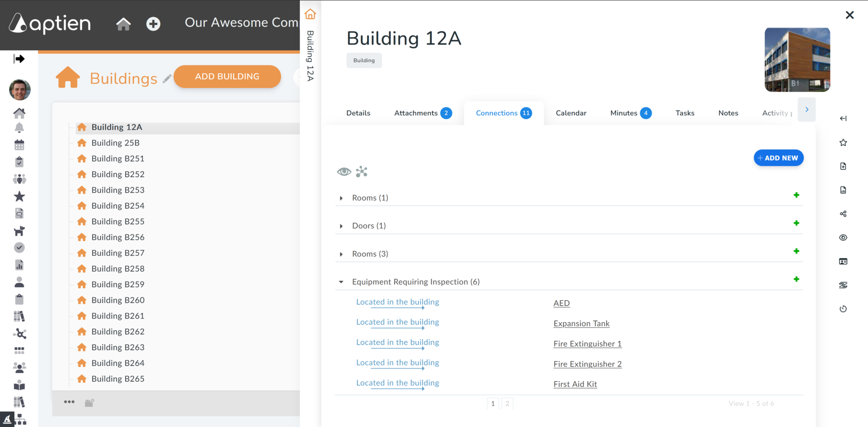Viewport: 868px width, 427px height.
Task: Open checkmark circle icon in sidebar
Action: coord(19,248)
